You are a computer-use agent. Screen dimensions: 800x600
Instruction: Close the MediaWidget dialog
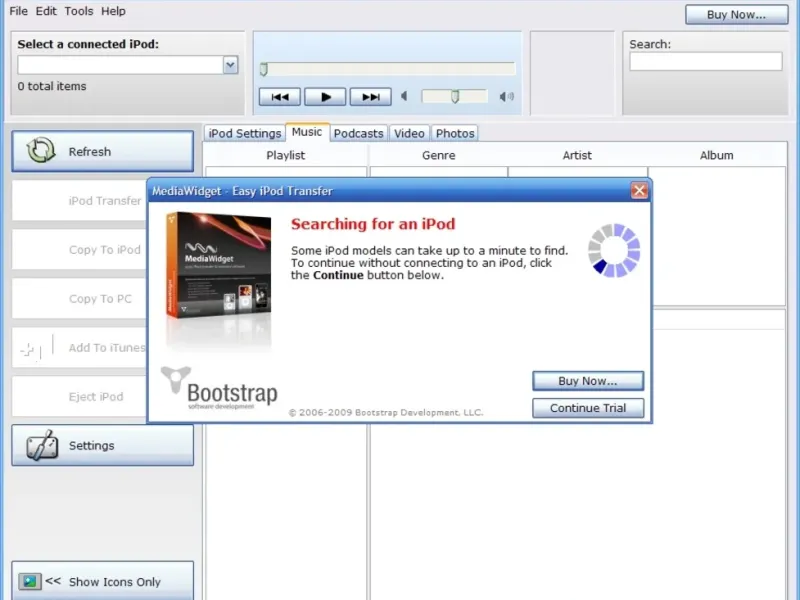point(639,190)
